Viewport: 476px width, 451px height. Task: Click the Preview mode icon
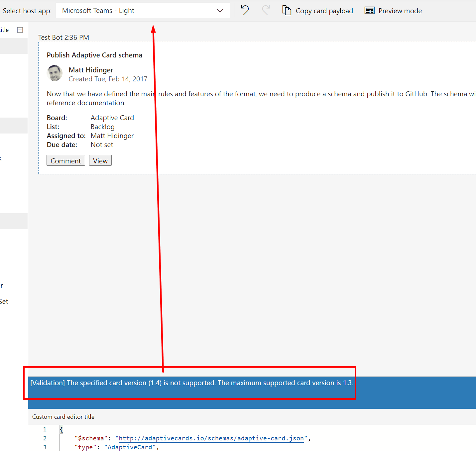369,10
